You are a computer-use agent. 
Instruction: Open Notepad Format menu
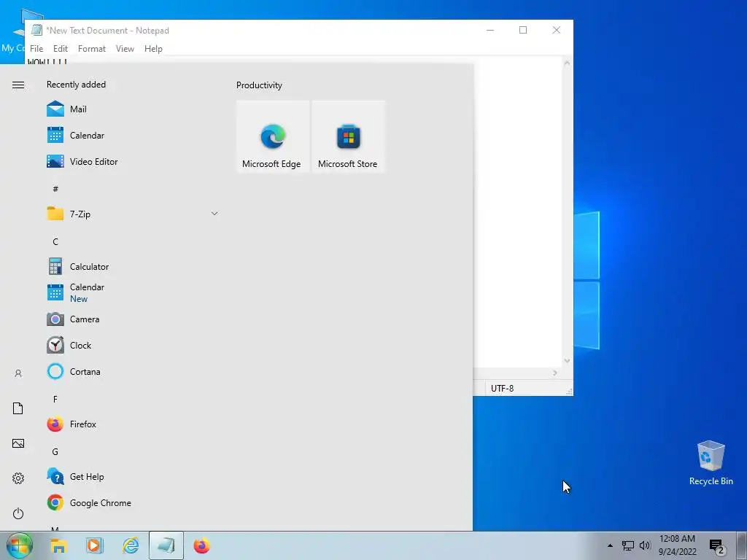[91, 49]
